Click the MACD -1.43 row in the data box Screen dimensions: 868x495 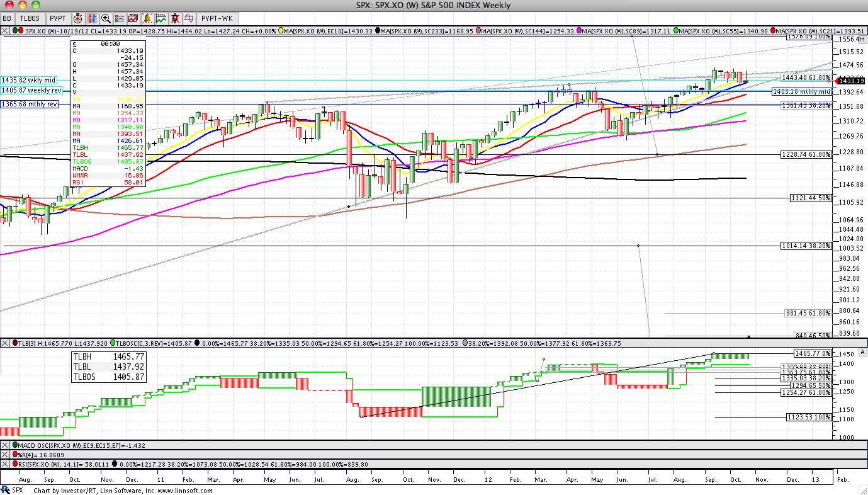(108, 169)
